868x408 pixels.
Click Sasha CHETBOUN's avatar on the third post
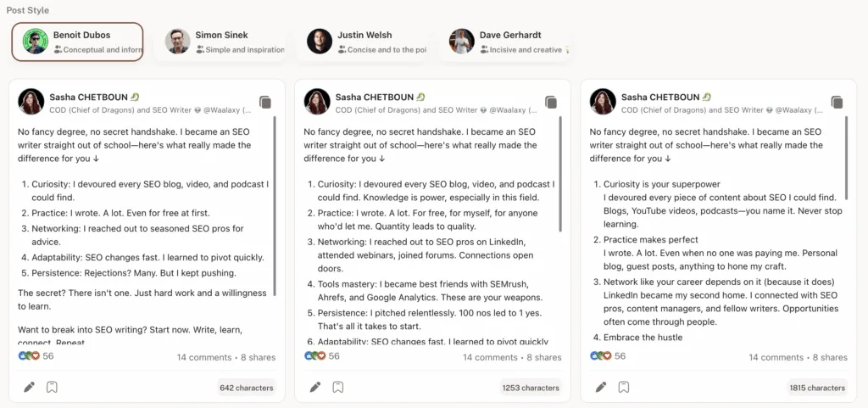[603, 101]
